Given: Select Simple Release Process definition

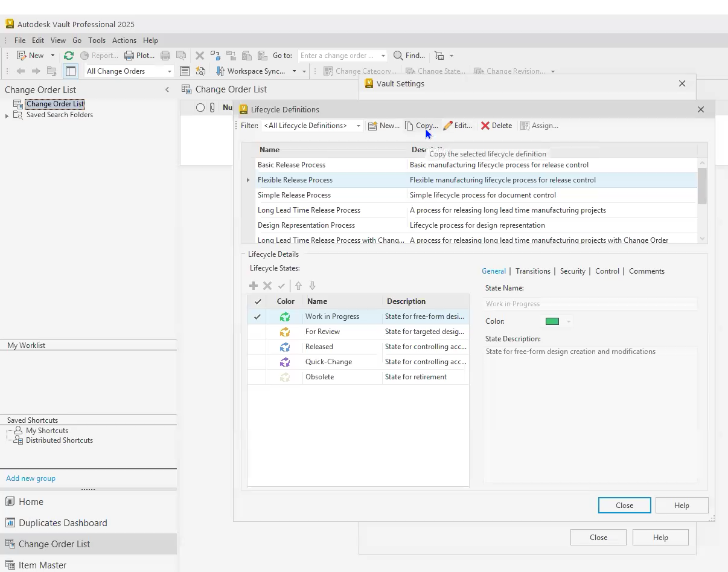Looking at the screenshot, I should (476, 195).
